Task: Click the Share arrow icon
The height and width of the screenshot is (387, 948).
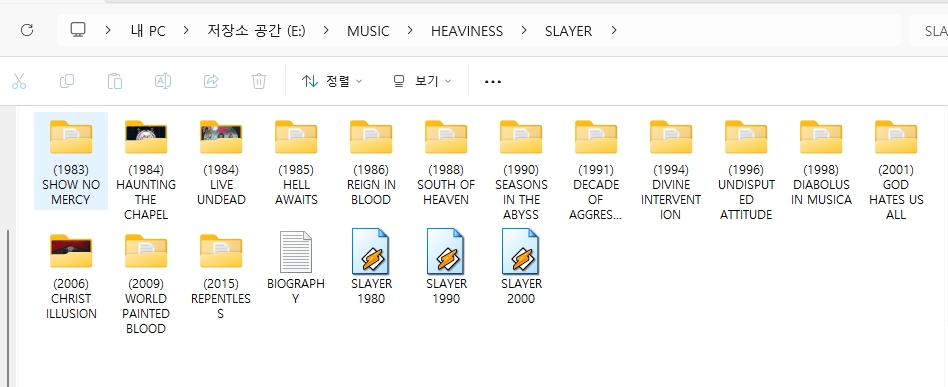Action: pos(211,81)
